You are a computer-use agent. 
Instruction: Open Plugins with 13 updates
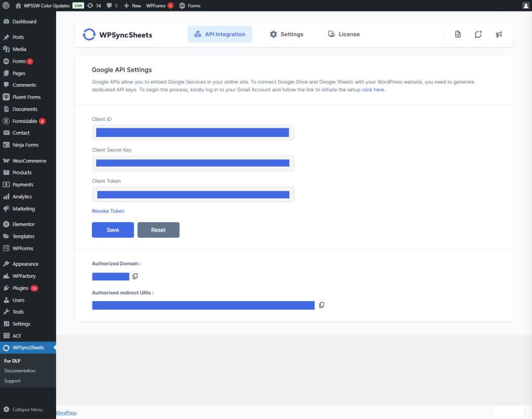tap(28, 288)
